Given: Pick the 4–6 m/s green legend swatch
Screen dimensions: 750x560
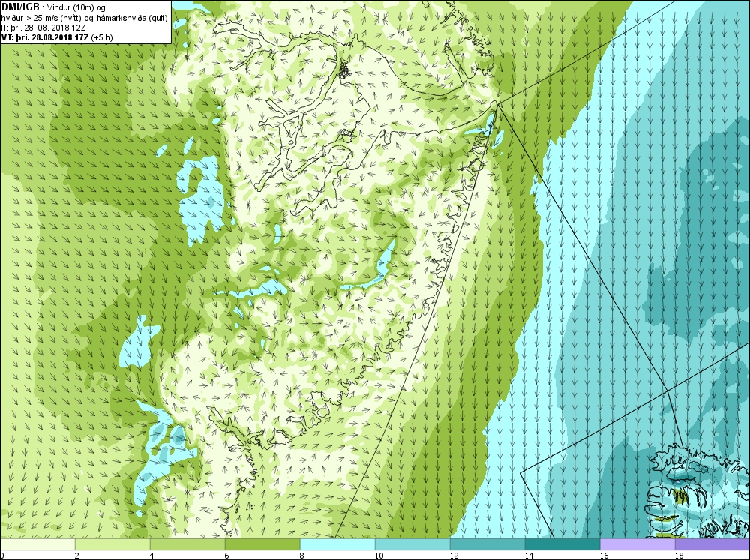Looking at the screenshot, I should 187,544.
